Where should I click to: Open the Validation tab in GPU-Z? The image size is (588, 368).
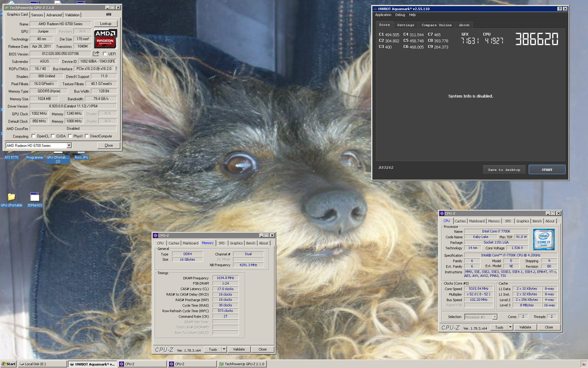tap(72, 15)
